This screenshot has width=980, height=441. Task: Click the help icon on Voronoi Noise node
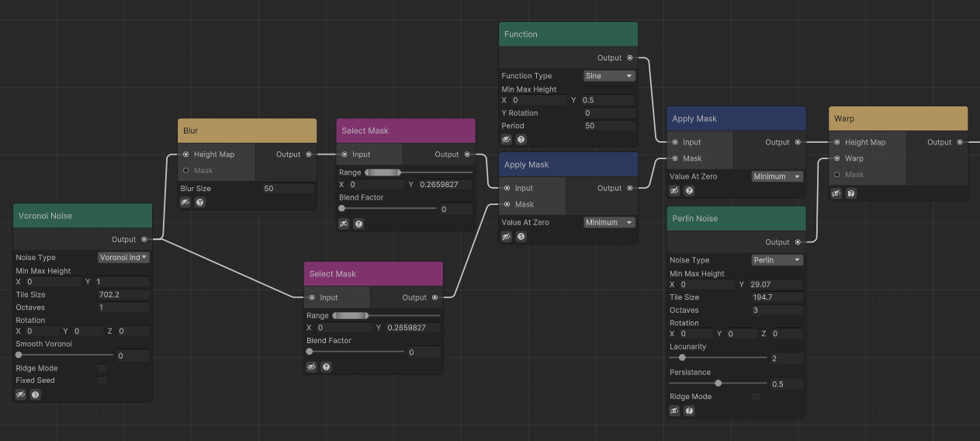pos(36,394)
